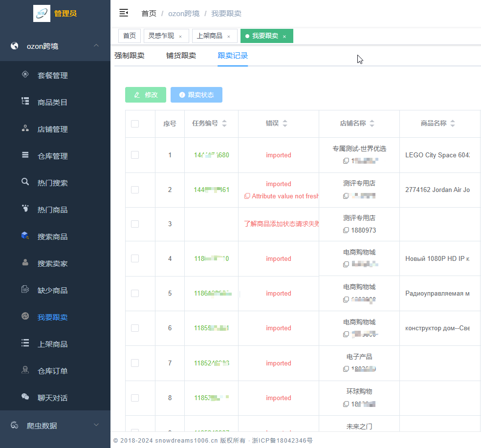Check the checkbox for row 1
Screen dimensions: 481x448
click(135, 155)
